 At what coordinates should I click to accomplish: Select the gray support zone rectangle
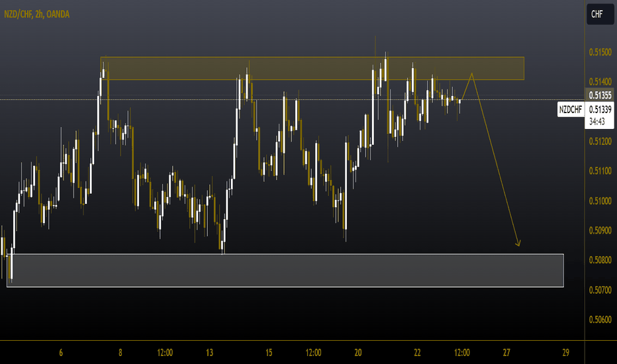click(285, 270)
